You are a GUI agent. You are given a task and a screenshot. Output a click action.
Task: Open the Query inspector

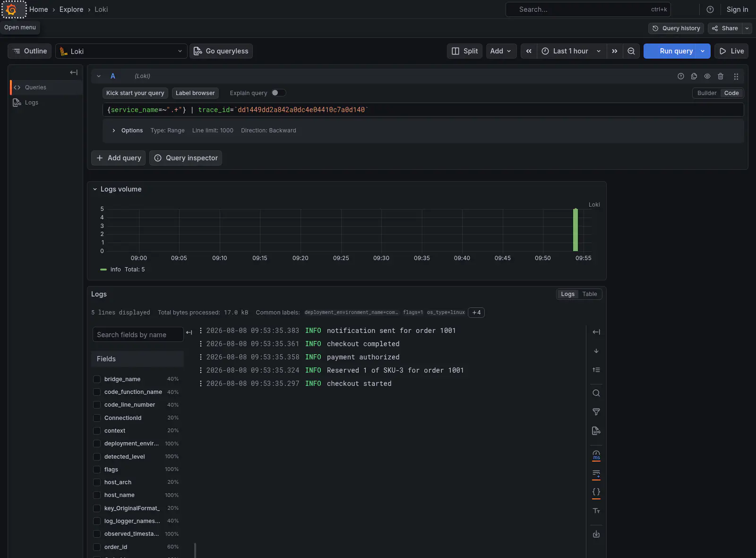click(186, 158)
